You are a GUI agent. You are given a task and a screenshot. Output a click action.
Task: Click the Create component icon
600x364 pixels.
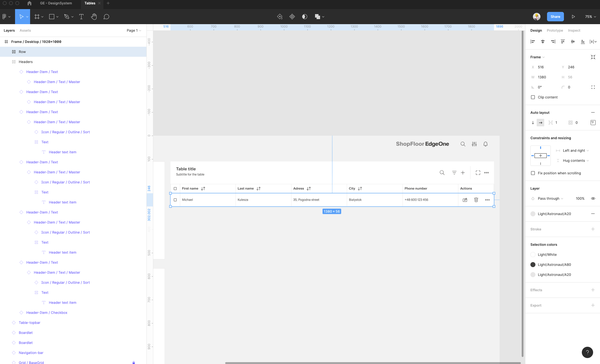[292, 17]
